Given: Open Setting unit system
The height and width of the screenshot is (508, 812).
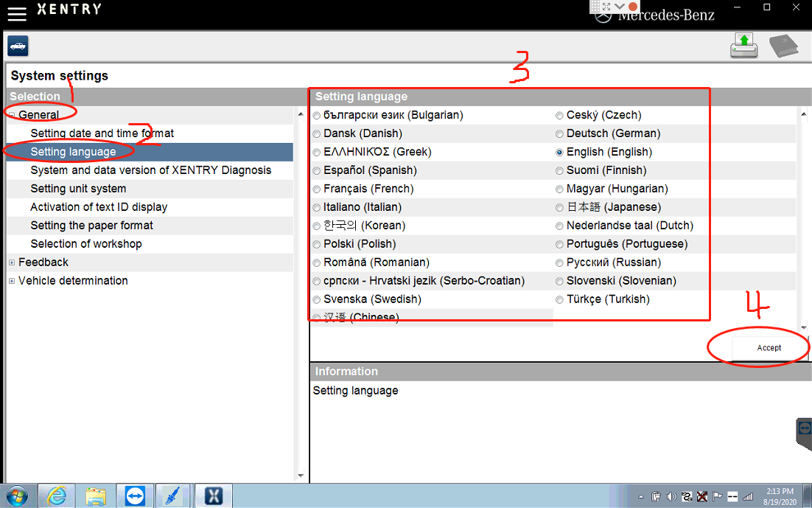Looking at the screenshot, I should (78, 189).
